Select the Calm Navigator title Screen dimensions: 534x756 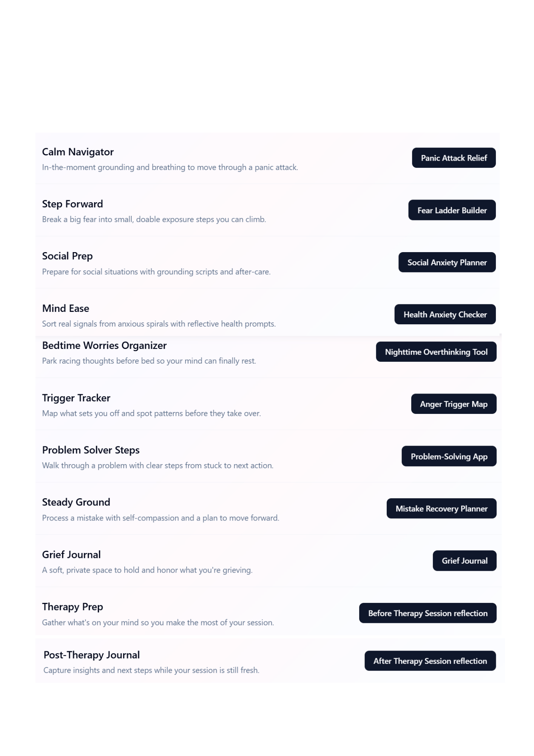[x=78, y=152]
